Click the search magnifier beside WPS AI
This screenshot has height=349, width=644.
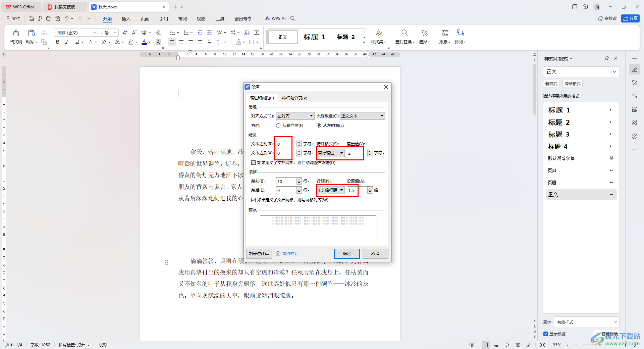point(293,18)
